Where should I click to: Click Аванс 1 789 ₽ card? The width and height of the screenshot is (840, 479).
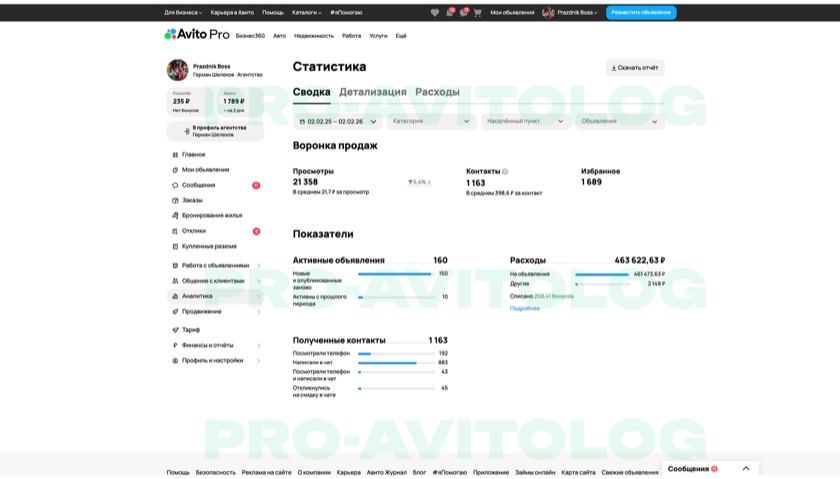240,102
